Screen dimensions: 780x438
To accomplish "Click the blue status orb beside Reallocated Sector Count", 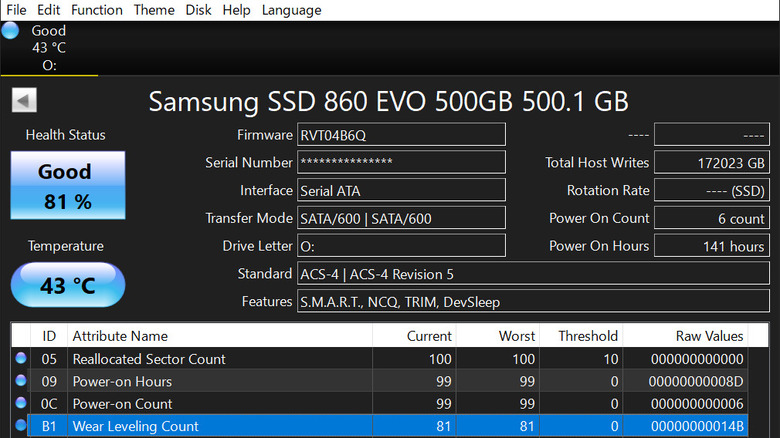I will click(x=21, y=359).
